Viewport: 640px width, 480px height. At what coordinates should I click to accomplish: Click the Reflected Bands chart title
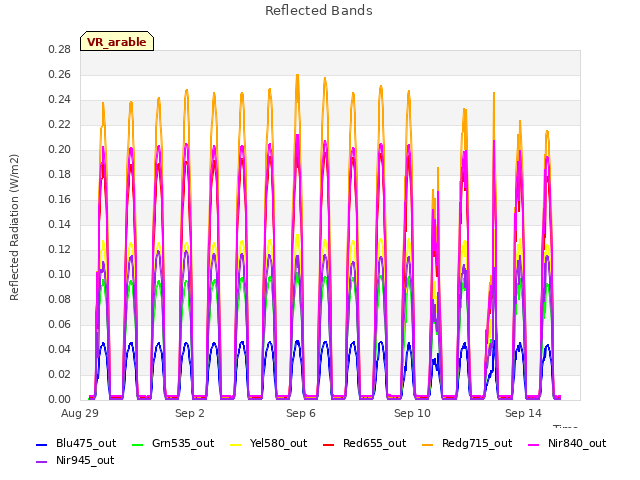(319, 11)
